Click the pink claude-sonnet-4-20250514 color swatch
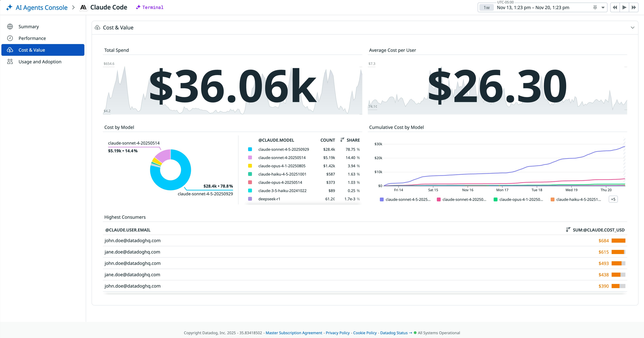Screen dimensions: 644x338 [x=250, y=158]
